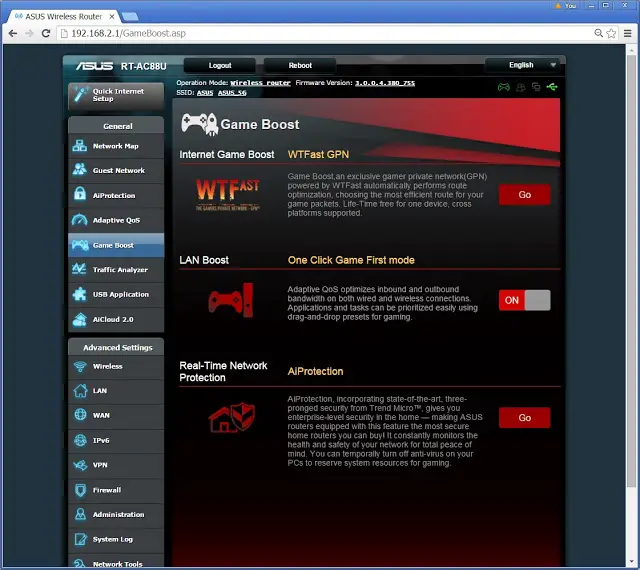Click the guest network users status icon
640x570 pixels.
pos(521,87)
